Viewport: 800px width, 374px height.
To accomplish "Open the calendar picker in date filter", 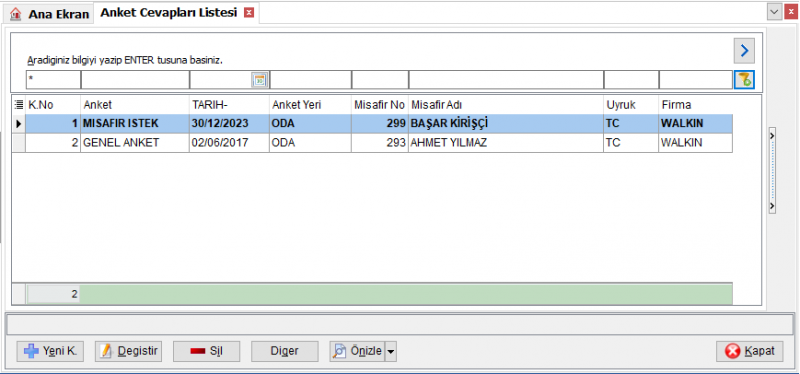I will [259, 80].
